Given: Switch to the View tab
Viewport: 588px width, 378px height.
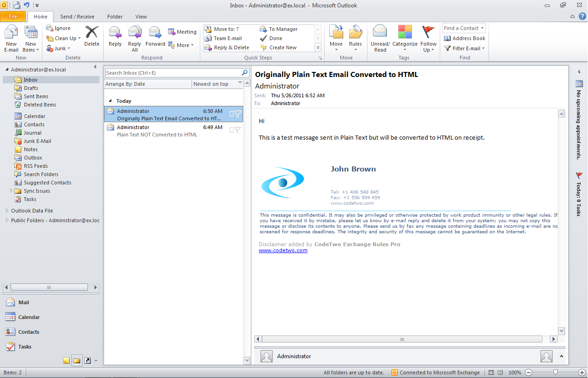Looking at the screenshot, I should click(x=141, y=17).
